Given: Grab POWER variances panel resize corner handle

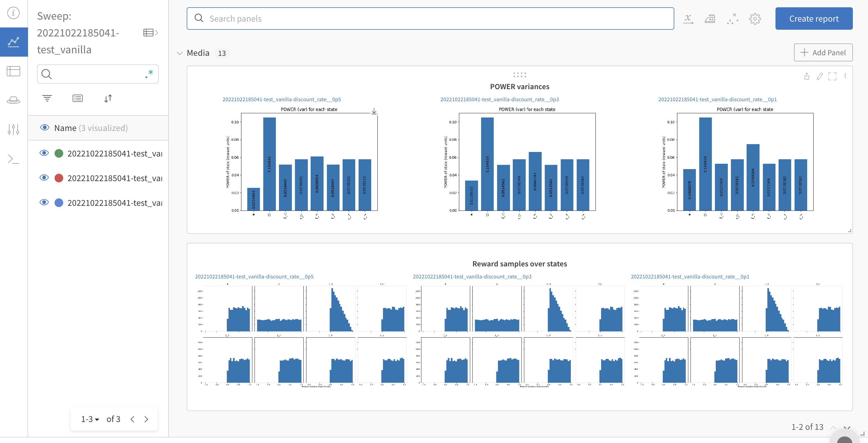Looking at the screenshot, I should pos(849,230).
